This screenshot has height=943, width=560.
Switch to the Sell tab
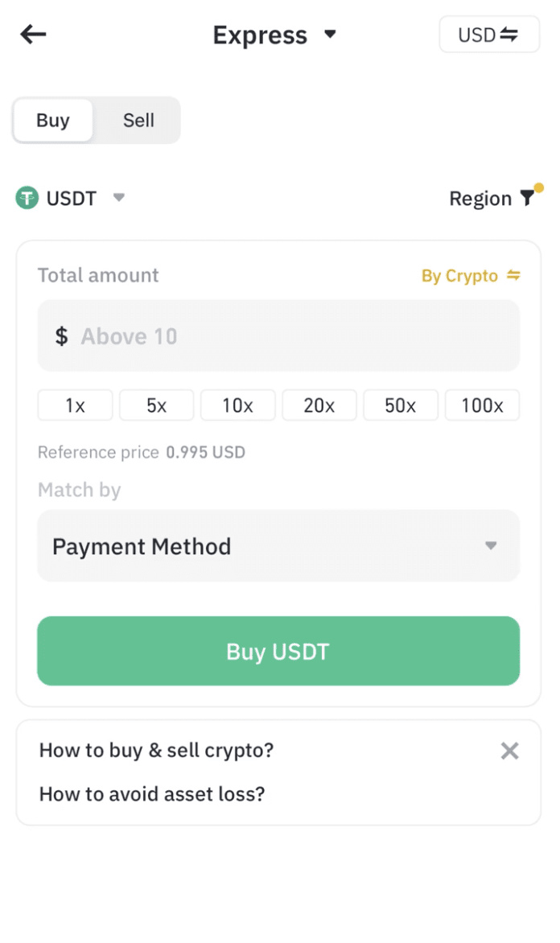[x=138, y=121]
